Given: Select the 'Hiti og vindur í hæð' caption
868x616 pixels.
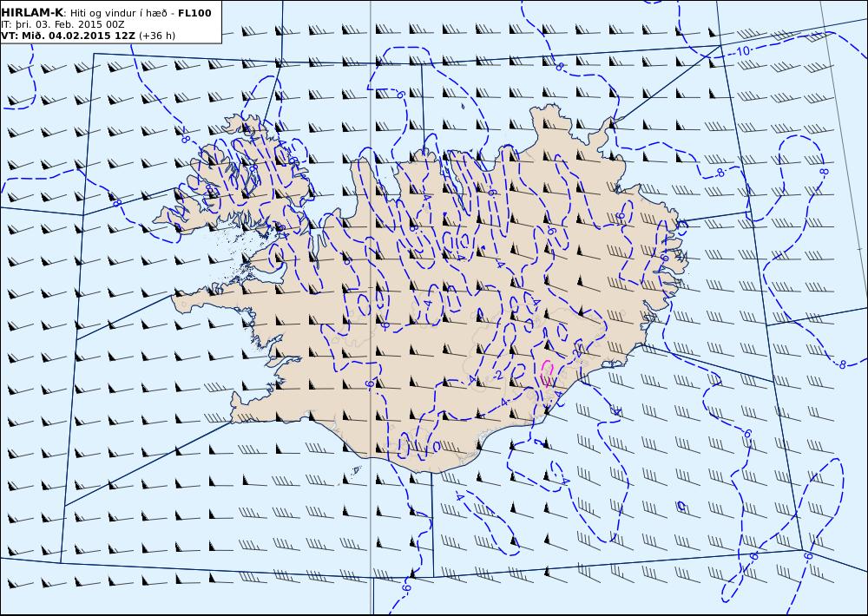Looking at the screenshot, I should [x=118, y=13].
